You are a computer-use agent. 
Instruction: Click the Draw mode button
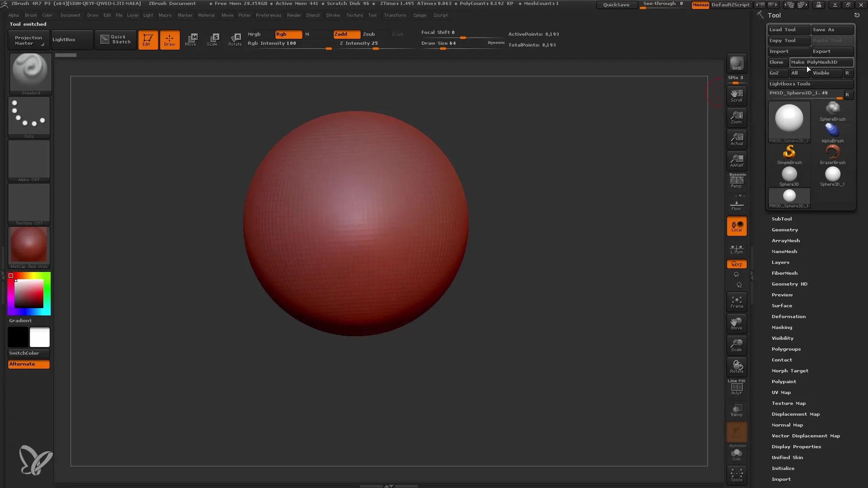(x=169, y=39)
